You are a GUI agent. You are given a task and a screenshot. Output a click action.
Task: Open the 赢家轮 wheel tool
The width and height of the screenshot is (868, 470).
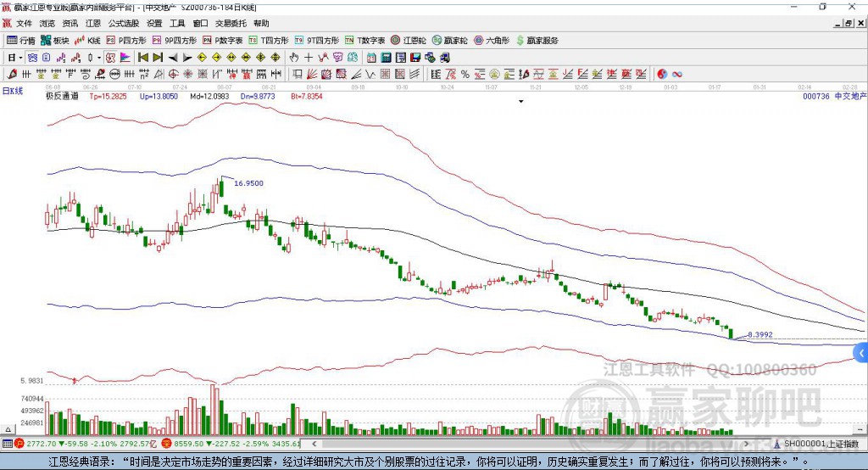449,41
